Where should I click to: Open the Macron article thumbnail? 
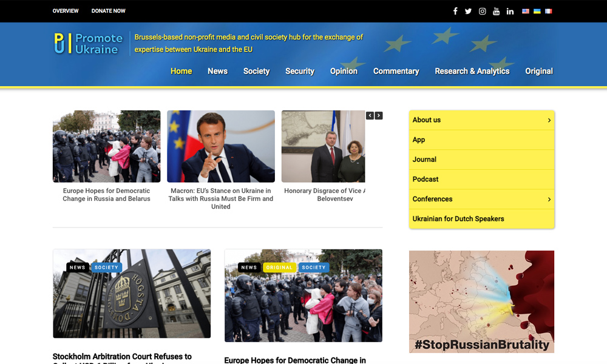220,146
